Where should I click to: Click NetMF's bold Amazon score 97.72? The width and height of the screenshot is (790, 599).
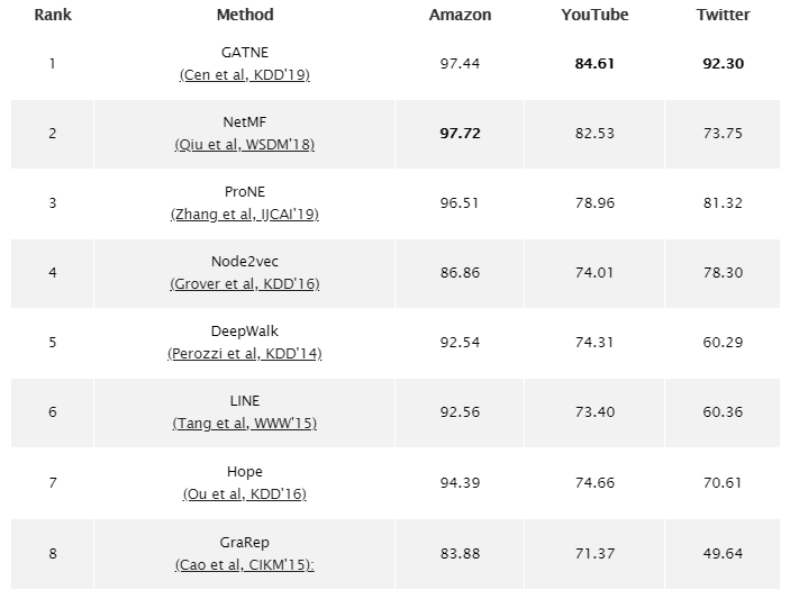tap(459, 134)
